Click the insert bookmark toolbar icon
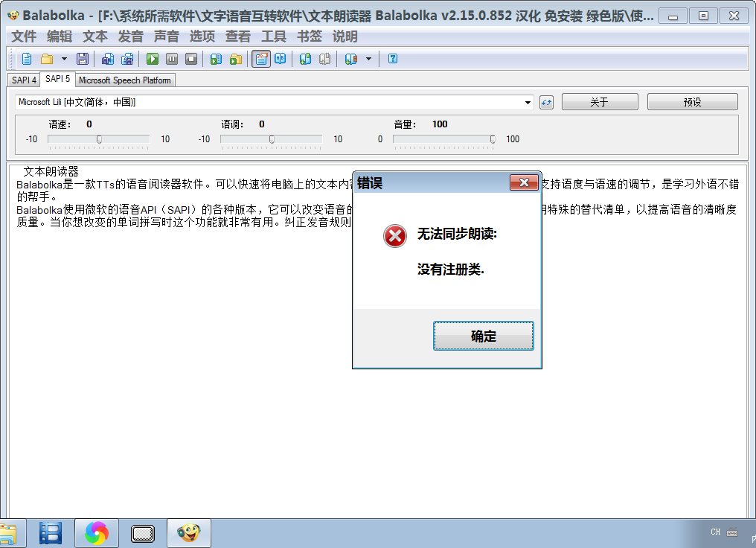 coord(305,59)
